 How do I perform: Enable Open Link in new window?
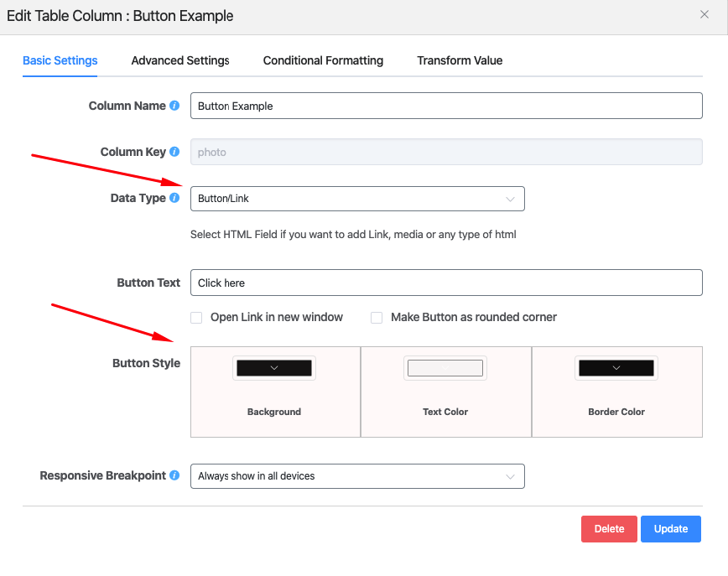196,318
